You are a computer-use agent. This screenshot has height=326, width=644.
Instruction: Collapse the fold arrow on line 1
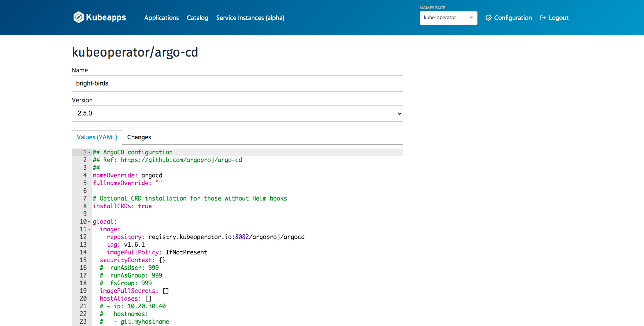coord(89,152)
